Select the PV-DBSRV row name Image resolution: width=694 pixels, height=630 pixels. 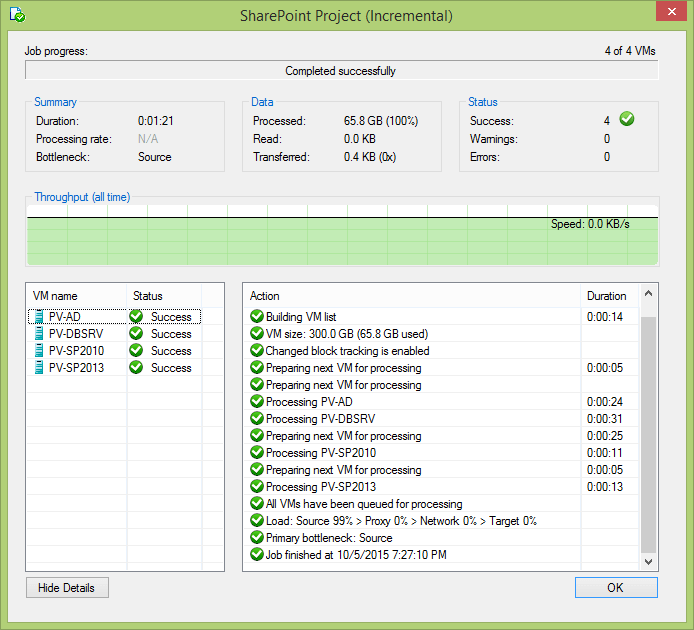tap(76, 334)
